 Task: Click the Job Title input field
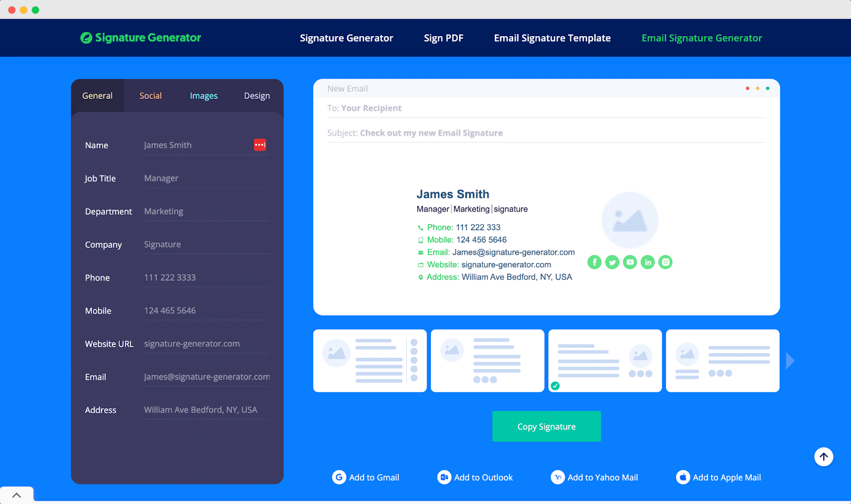(206, 178)
